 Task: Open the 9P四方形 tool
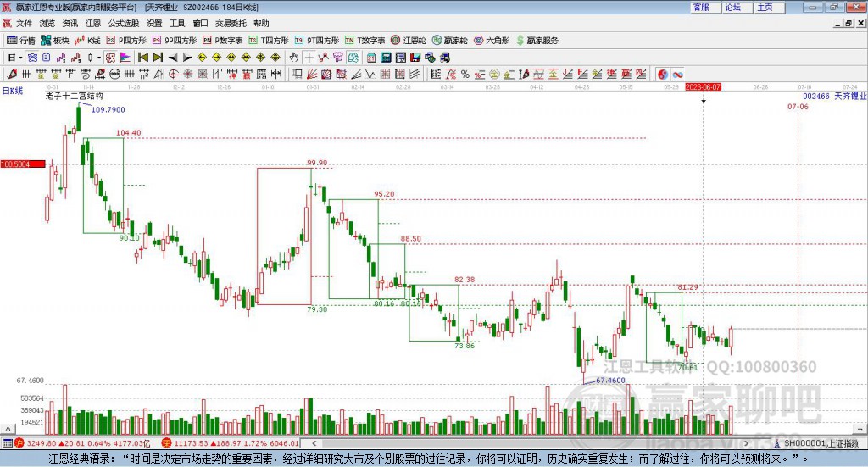[175, 41]
